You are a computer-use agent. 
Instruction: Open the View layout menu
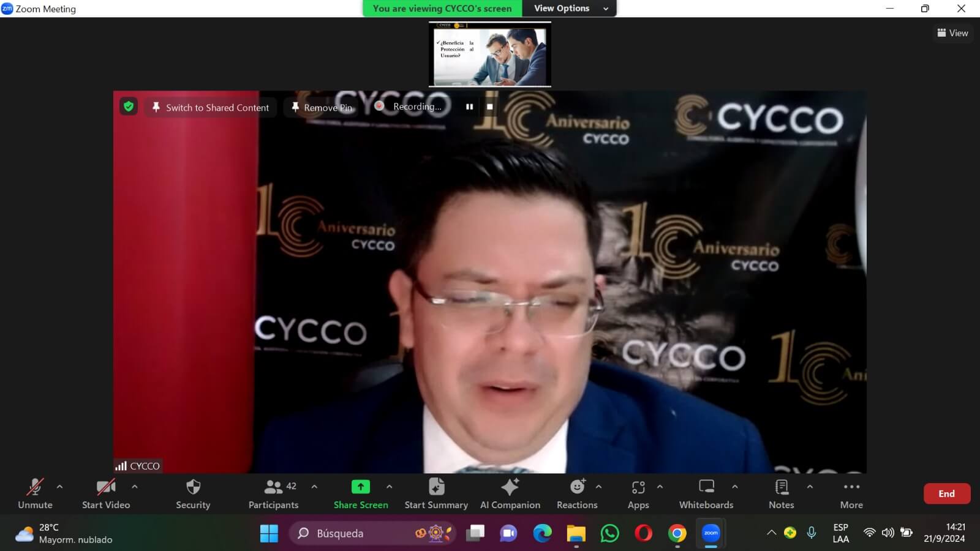(952, 33)
